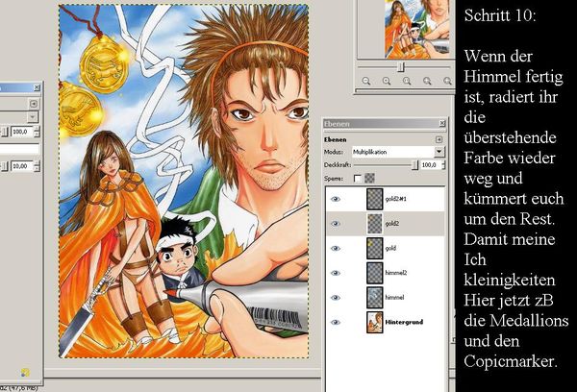Click the layer name Hintergrund
Viewport: 577px width, 392px height.
point(404,322)
